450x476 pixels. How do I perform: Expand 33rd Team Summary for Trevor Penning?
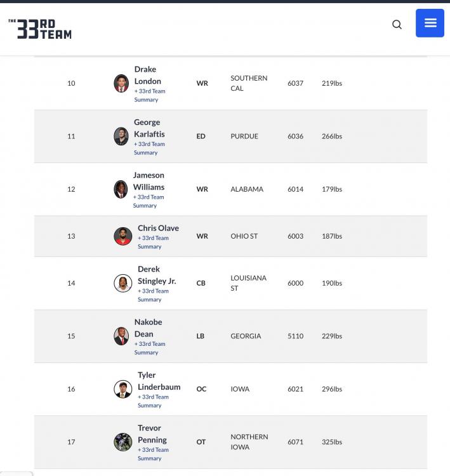click(153, 454)
